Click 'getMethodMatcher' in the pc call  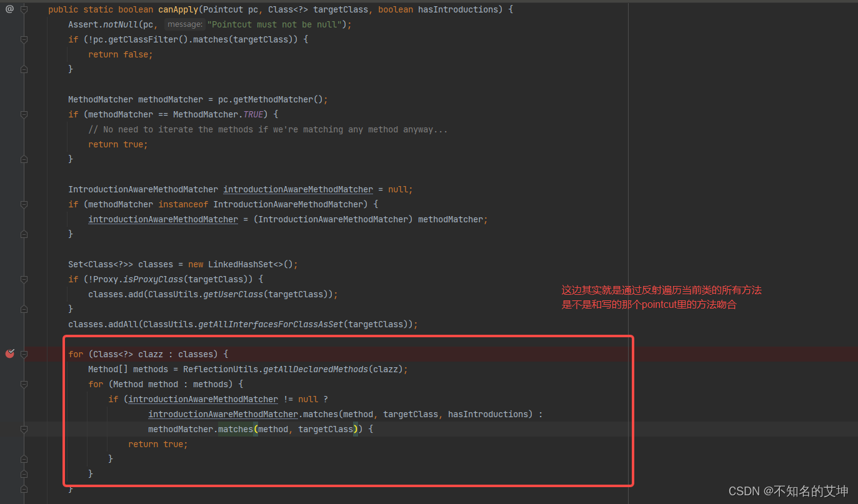[x=273, y=99]
